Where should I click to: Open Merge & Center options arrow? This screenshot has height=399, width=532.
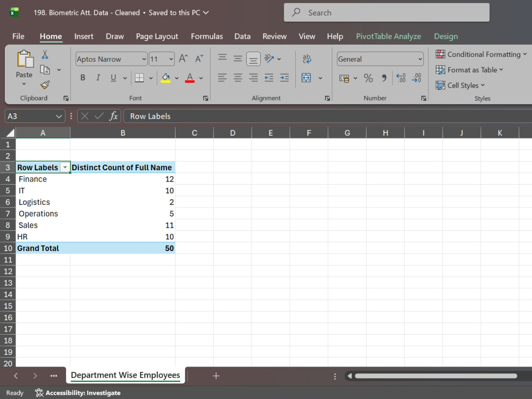tap(320, 78)
